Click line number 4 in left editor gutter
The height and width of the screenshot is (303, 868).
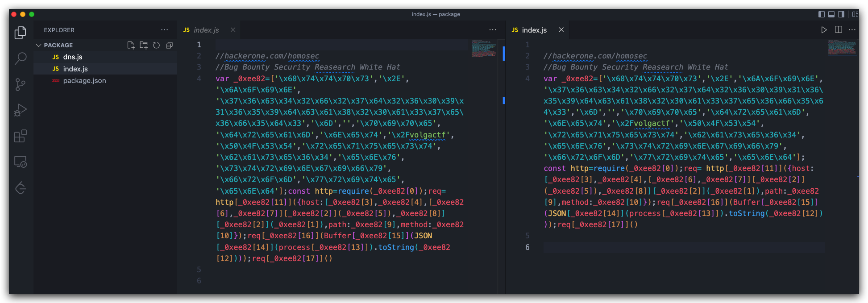199,79
